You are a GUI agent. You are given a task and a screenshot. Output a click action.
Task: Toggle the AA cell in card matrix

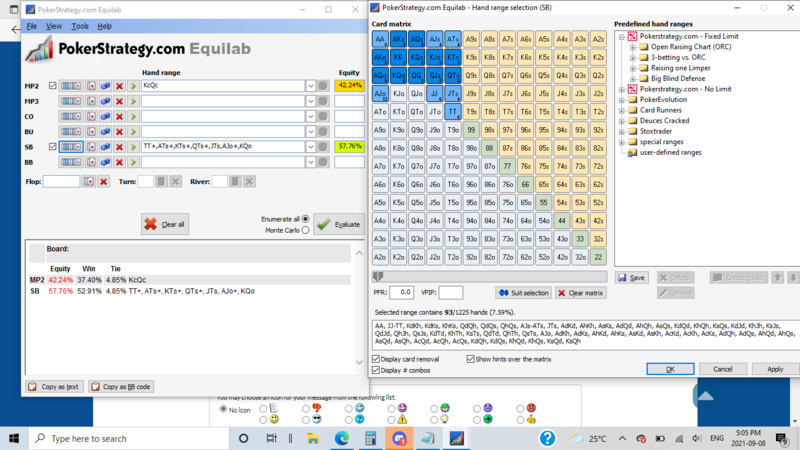point(380,39)
